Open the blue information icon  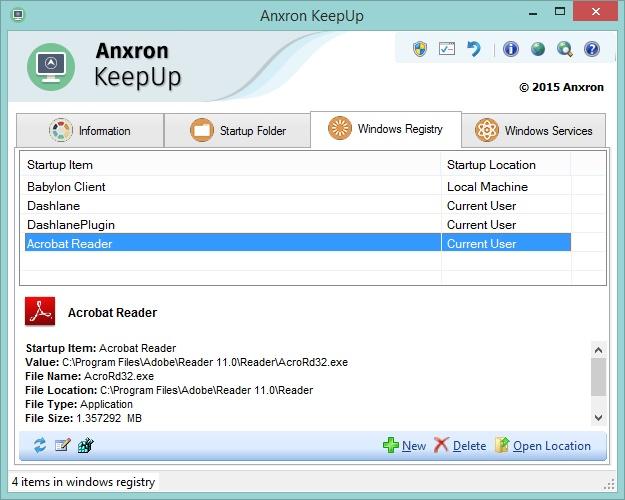[511, 49]
